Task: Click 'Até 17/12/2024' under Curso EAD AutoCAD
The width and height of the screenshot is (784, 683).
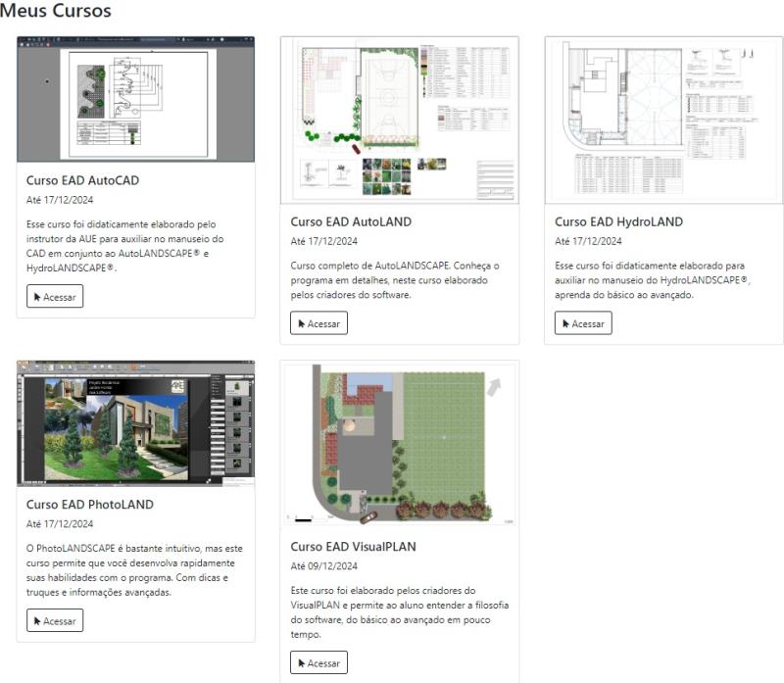Action: (60, 200)
